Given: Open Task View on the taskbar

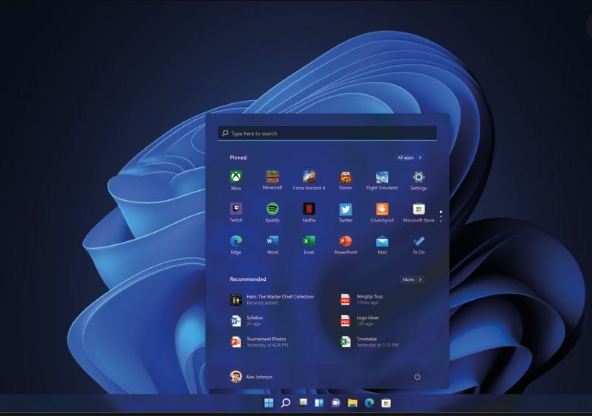Looking at the screenshot, I should pos(303,403).
